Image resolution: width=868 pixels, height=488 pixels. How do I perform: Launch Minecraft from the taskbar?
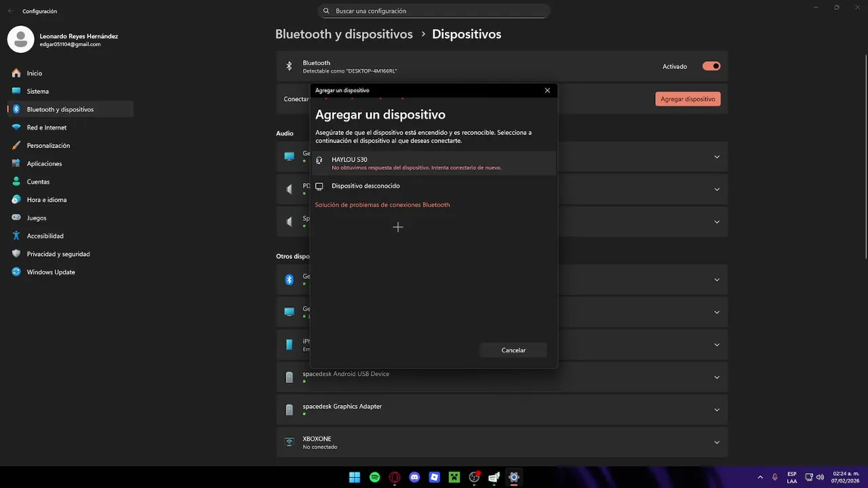point(454,477)
